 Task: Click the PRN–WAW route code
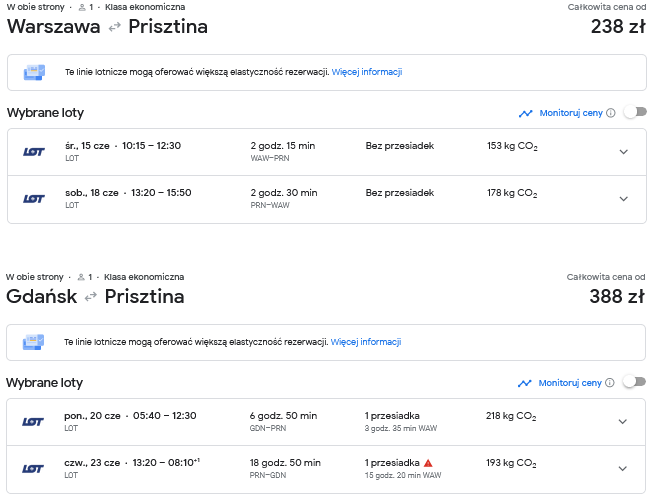(x=270, y=205)
